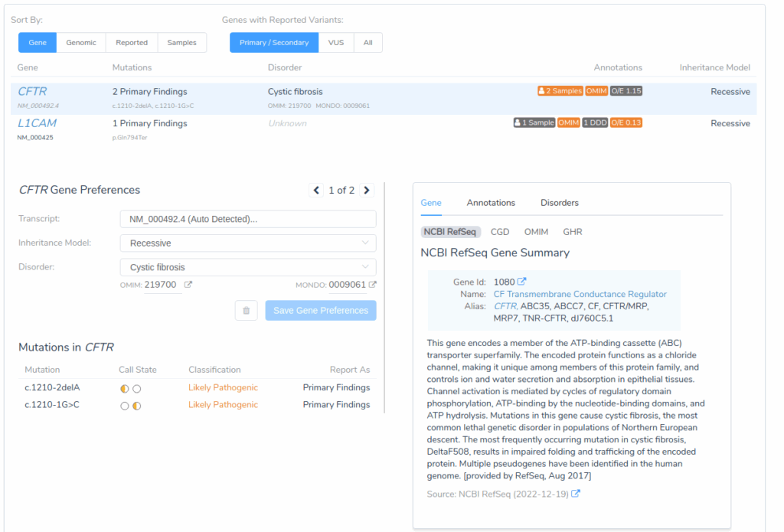Go to previous gene with left chevron
The image size is (784, 532).
[x=316, y=190]
